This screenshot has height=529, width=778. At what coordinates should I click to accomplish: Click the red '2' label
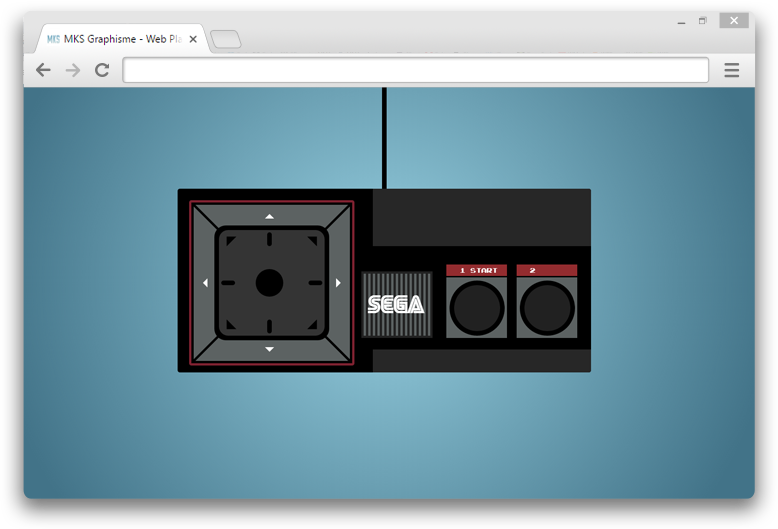click(547, 270)
